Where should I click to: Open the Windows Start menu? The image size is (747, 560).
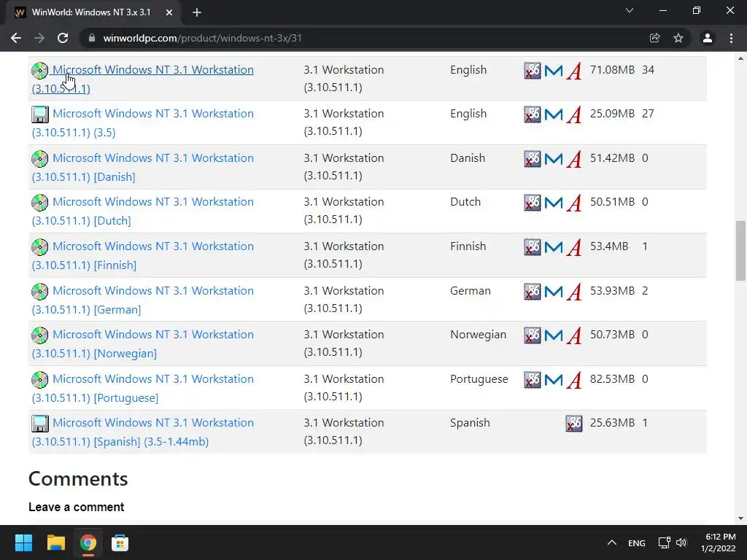[x=23, y=542]
